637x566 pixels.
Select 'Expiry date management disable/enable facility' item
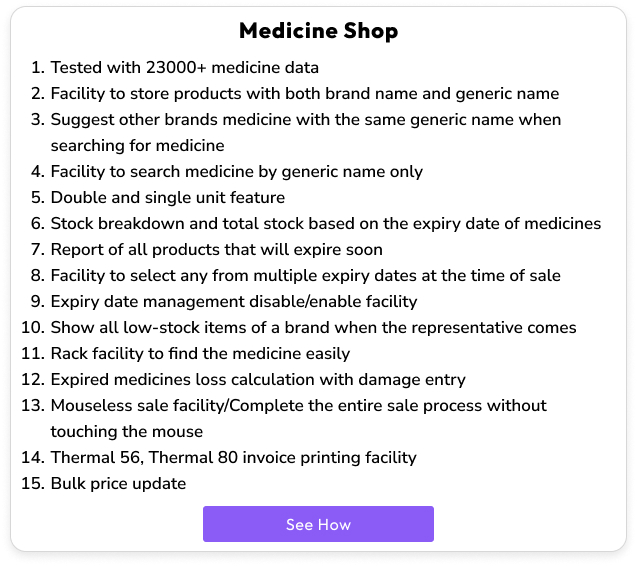tap(234, 302)
